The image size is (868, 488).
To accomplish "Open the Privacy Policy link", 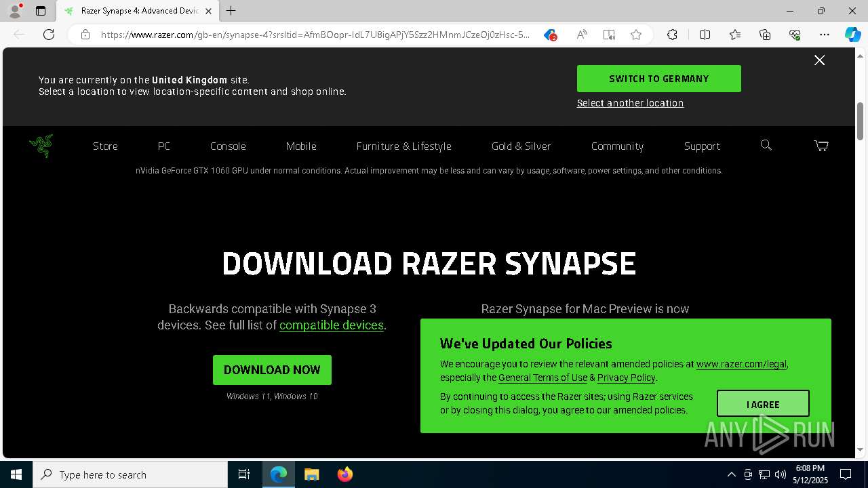I will [x=626, y=378].
